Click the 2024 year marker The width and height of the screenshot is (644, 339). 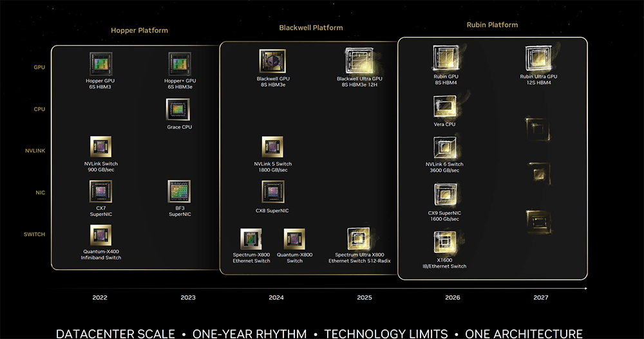[276, 298]
